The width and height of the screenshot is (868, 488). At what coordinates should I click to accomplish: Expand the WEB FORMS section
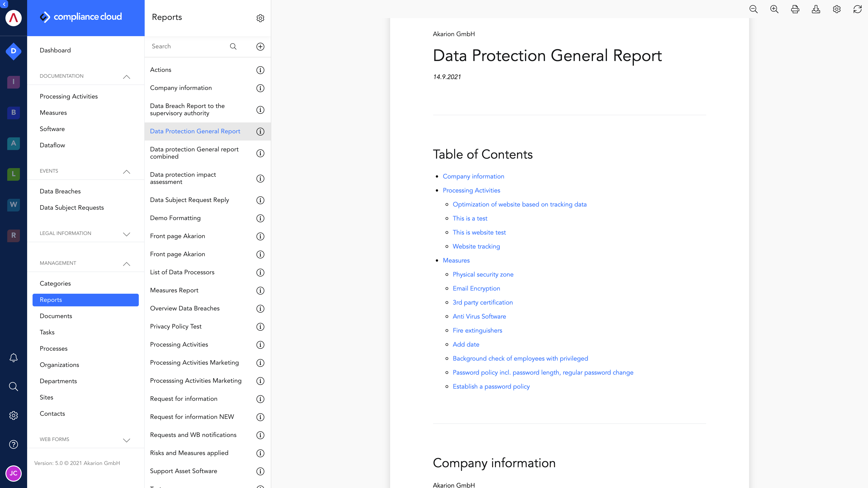pos(126,440)
